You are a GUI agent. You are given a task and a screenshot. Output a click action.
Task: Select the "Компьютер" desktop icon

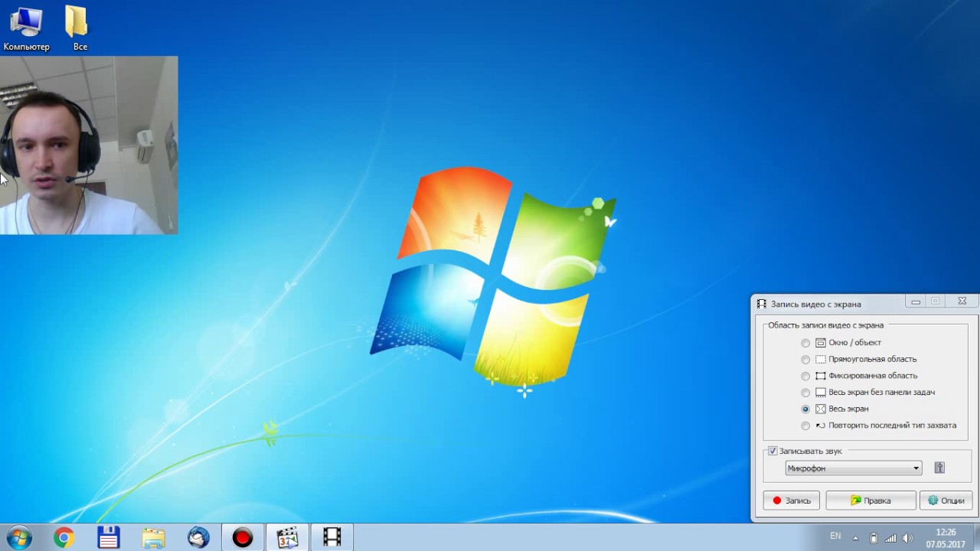click(26, 30)
